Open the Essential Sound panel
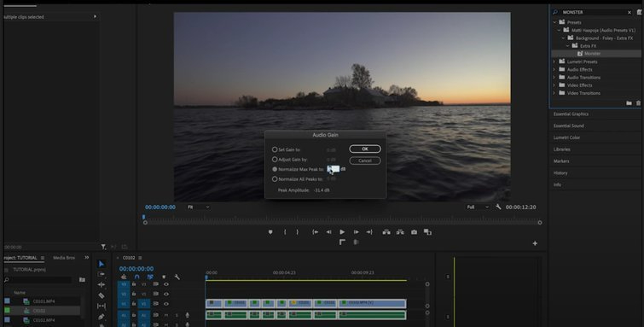 (x=568, y=126)
